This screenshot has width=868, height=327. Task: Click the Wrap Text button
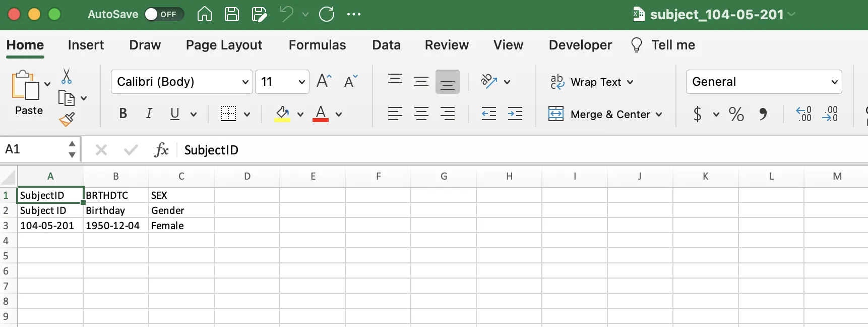point(586,82)
